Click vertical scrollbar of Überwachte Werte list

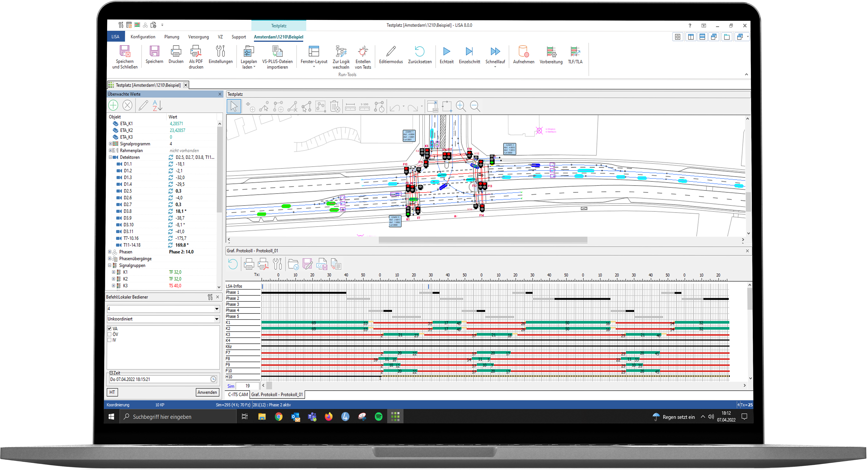(219, 170)
